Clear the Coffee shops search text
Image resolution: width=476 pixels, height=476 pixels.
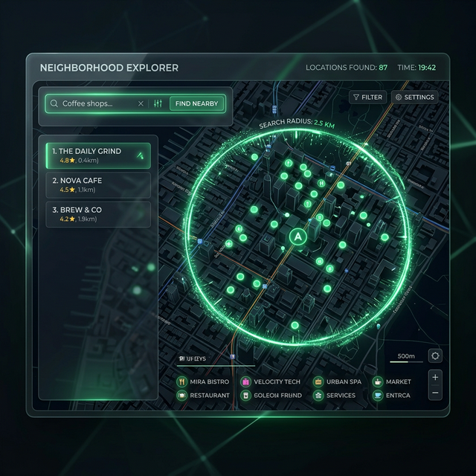point(141,104)
